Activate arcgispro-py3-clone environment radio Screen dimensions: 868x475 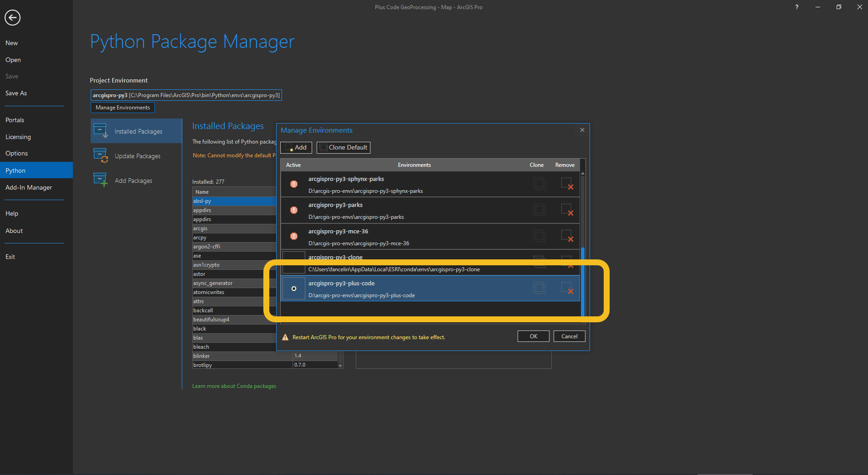coord(294,263)
